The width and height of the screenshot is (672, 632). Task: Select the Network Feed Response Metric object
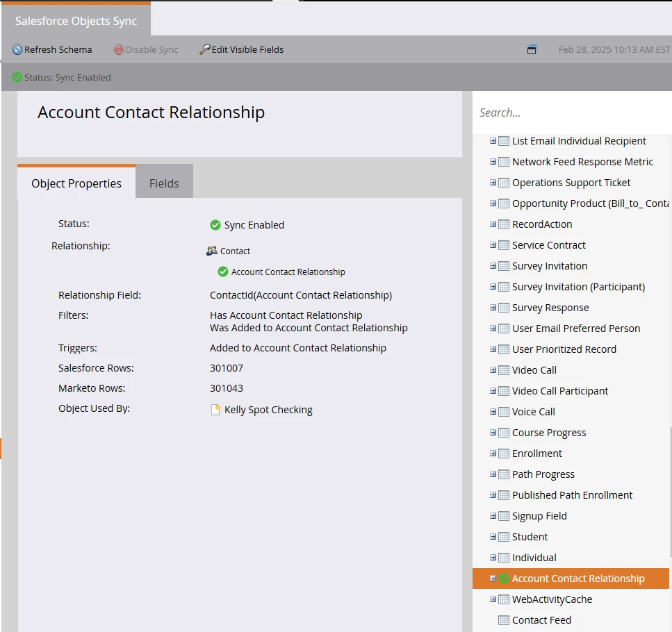coord(582,162)
